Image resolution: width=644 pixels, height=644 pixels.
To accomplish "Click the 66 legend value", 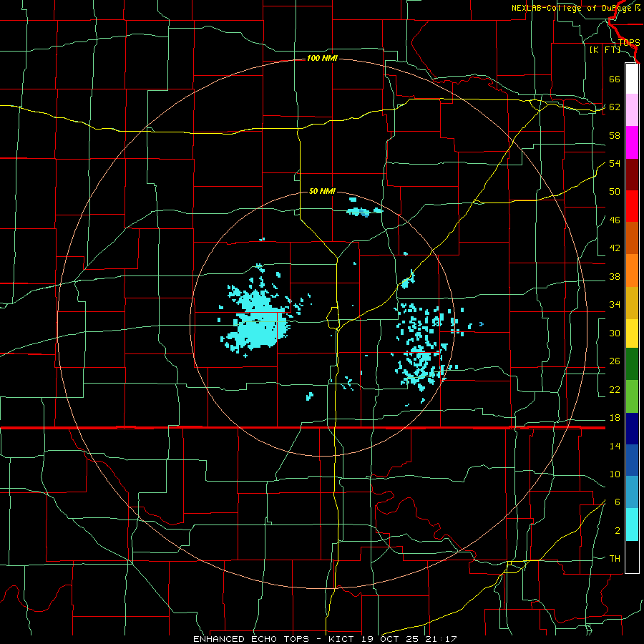I will [615, 79].
